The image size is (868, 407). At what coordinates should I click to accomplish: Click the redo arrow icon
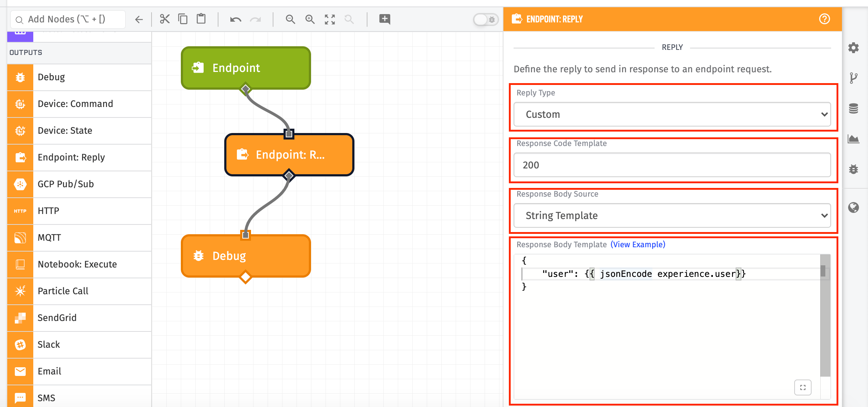255,19
